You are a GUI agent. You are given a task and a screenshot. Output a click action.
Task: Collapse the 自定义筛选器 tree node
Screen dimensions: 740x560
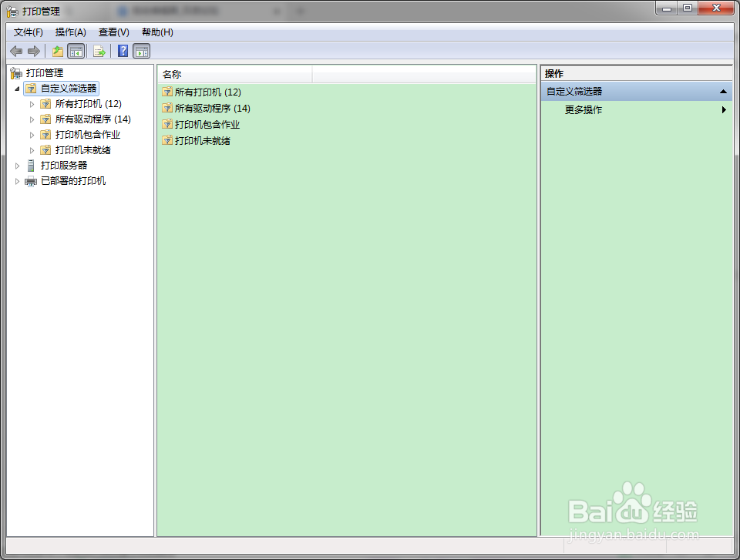pos(18,89)
